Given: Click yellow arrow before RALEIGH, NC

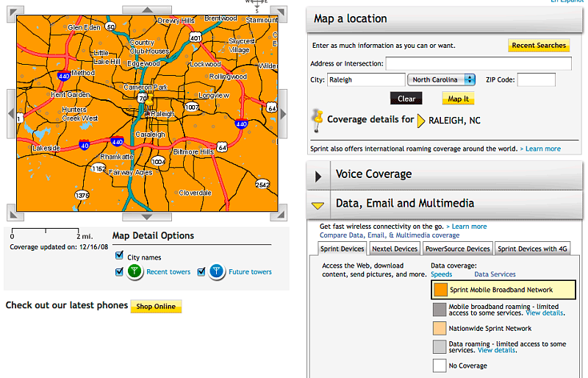Looking at the screenshot, I should (x=421, y=121).
